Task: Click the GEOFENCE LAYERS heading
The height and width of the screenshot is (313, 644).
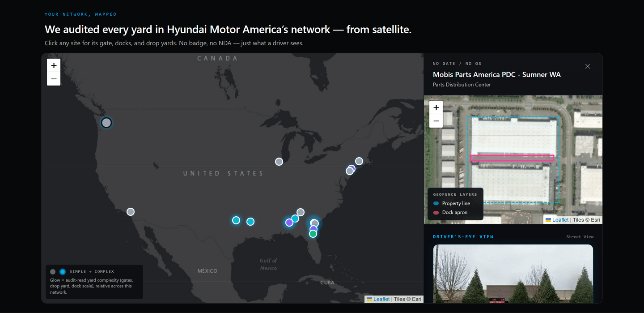Action: coord(455,194)
